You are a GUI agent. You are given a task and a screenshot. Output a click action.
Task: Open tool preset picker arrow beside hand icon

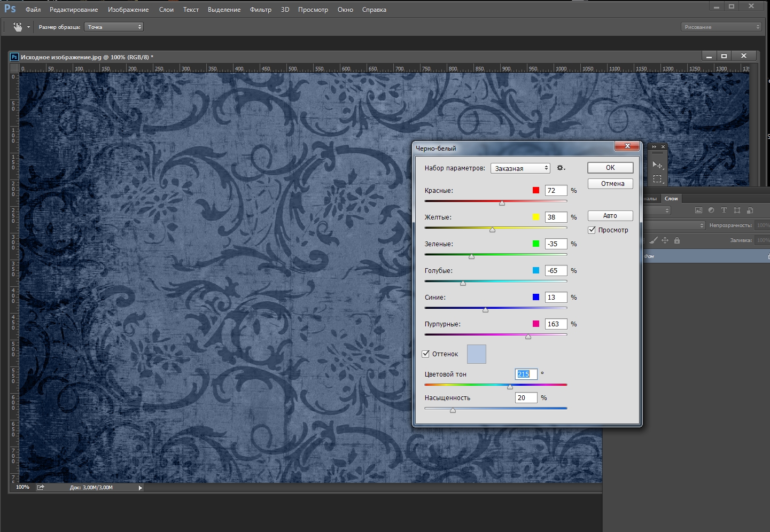point(28,27)
